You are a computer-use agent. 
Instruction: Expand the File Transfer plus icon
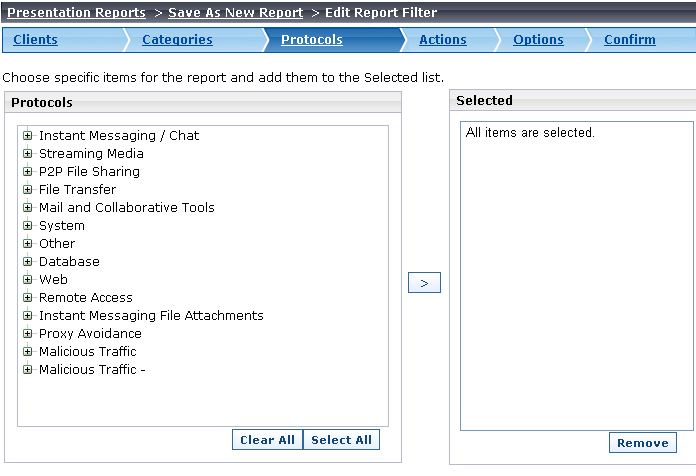[28, 190]
